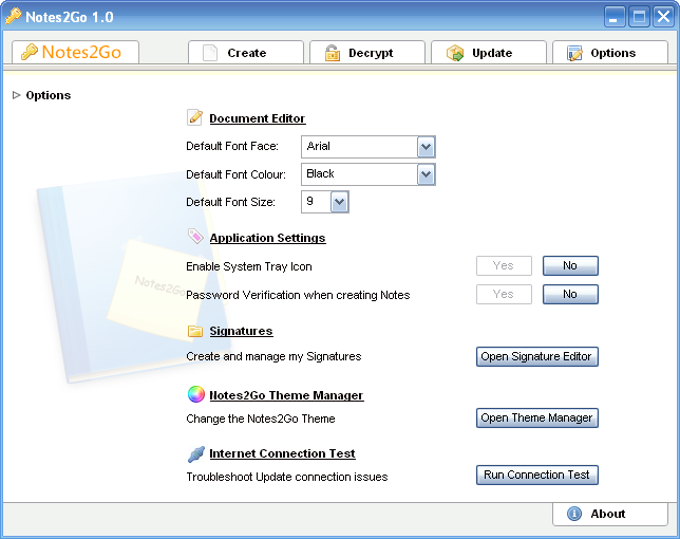Click the Signatures heading
This screenshot has width=680, height=539.
(x=241, y=331)
